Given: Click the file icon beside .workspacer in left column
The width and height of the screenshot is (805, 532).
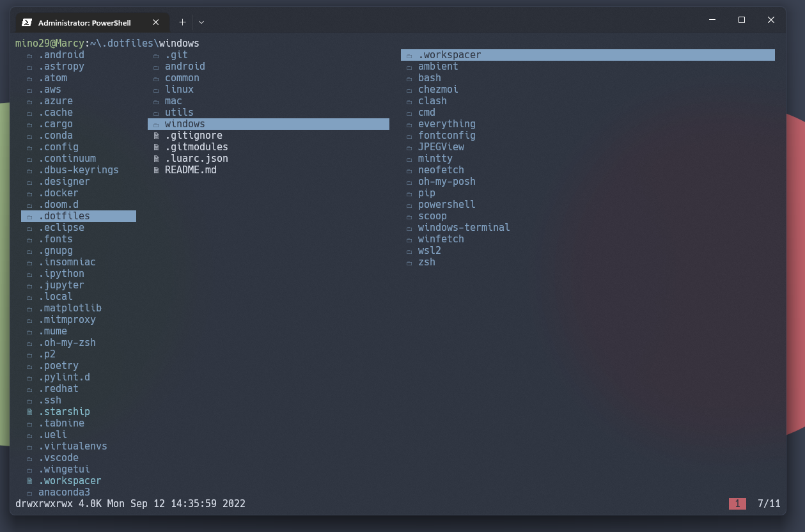Looking at the screenshot, I should coord(29,481).
